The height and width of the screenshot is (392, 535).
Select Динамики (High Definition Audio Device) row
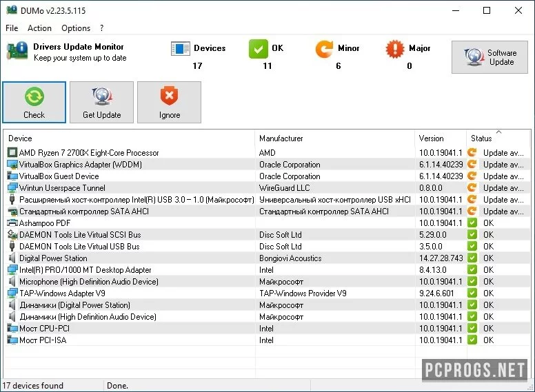(x=267, y=317)
